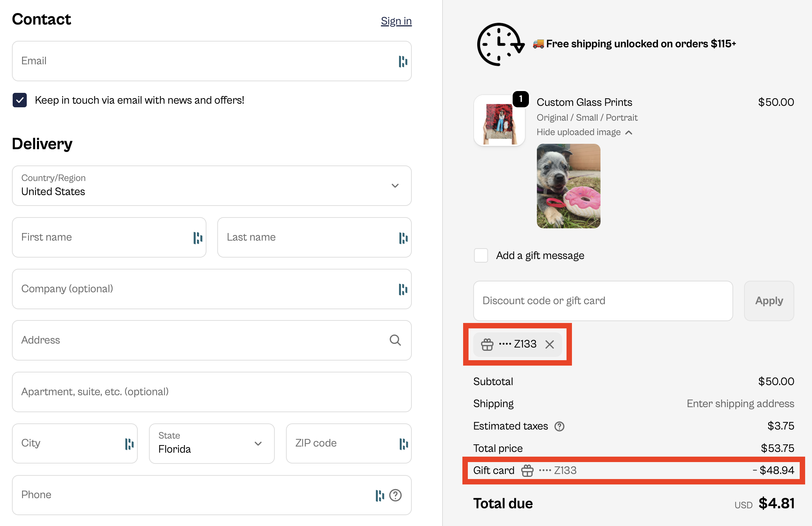
Task: Click autofill icon in Company field
Action: (403, 289)
